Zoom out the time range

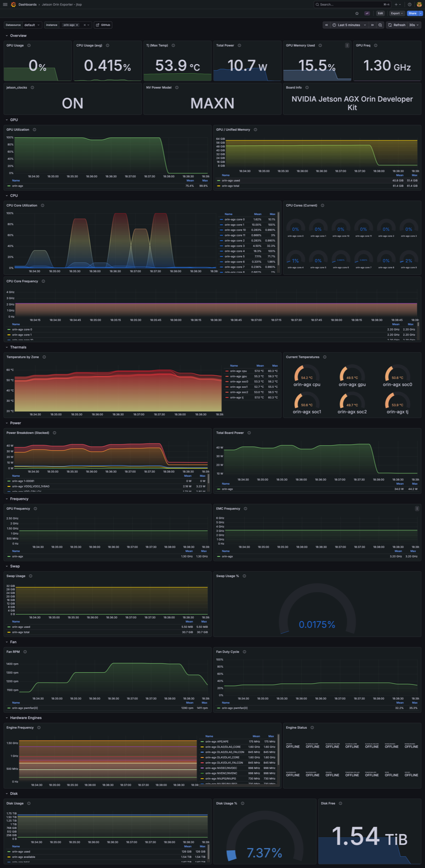[x=380, y=25]
